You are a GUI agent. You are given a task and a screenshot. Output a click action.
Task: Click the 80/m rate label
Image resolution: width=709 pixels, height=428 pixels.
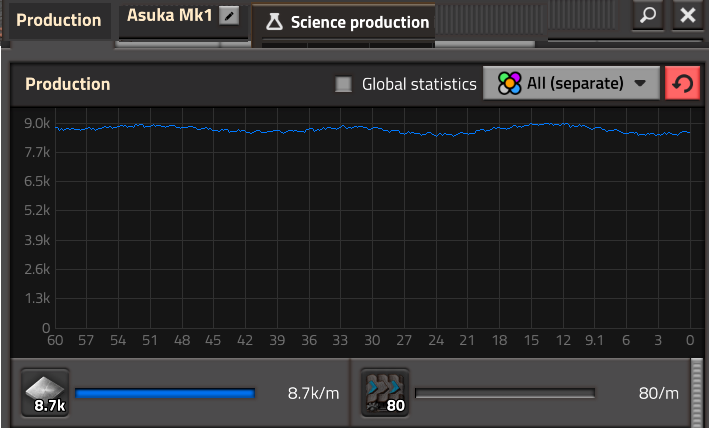(x=658, y=393)
